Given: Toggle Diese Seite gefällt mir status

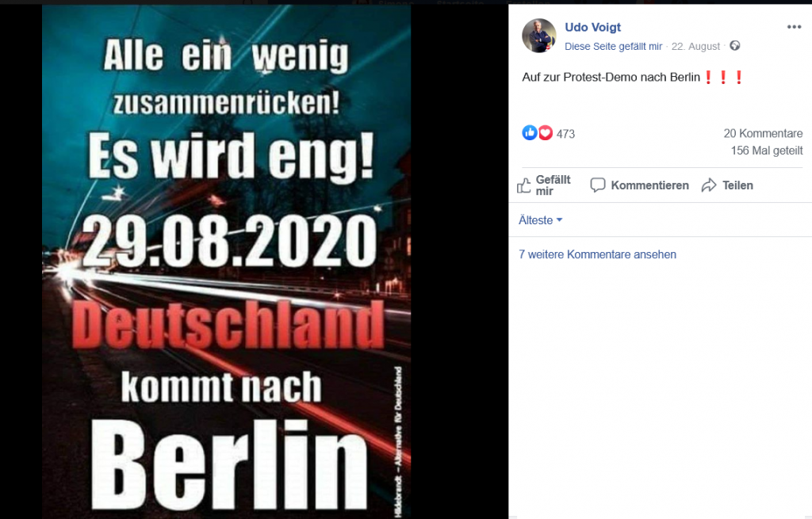Looking at the screenshot, I should (x=613, y=47).
